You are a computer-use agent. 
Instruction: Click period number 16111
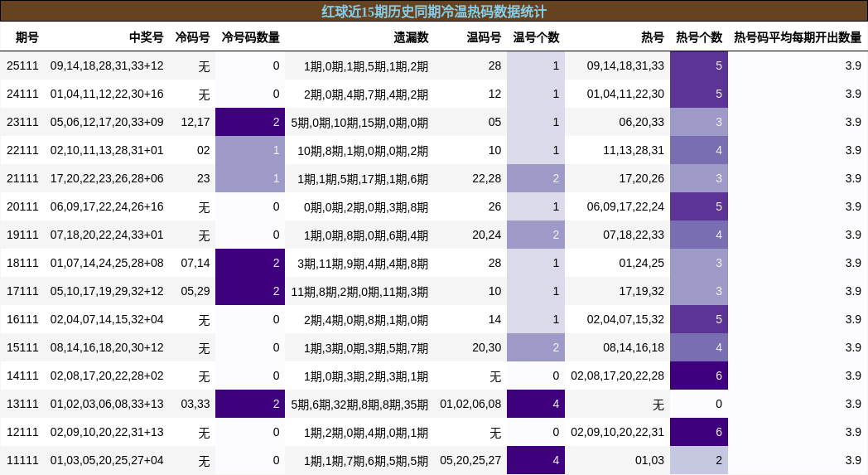coord(22,319)
